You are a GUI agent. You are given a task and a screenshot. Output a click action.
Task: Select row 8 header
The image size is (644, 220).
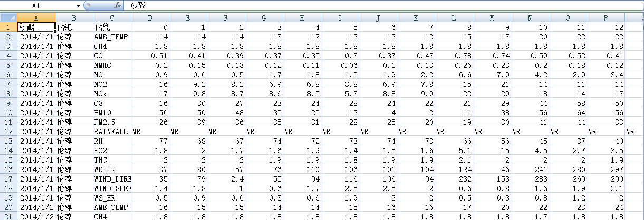click(8, 94)
